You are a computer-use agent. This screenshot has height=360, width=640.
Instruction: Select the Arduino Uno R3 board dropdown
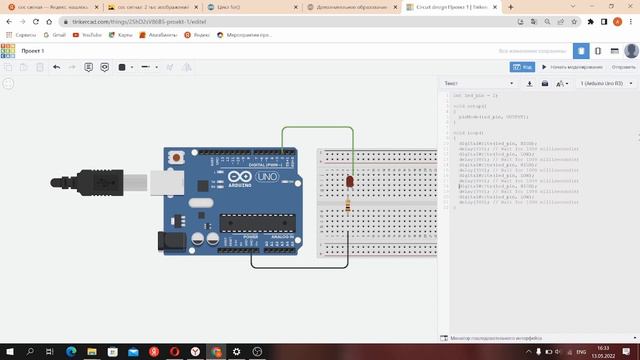coord(606,83)
